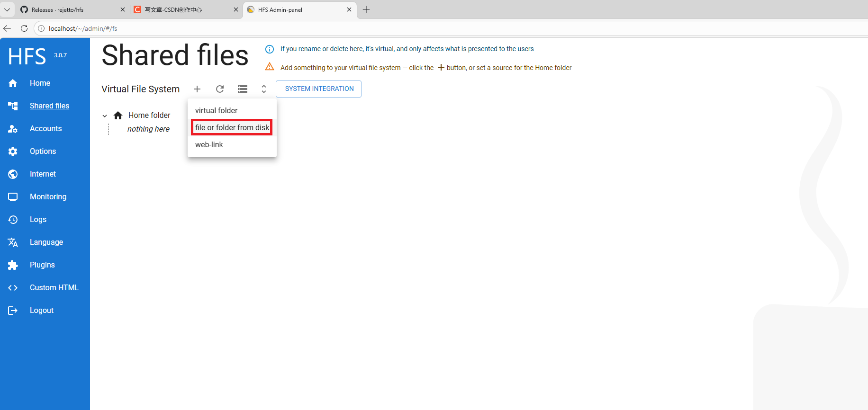This screenshot has height=410, width=868.
Task: Go back with browser back arrow
Action: click(x=7, y=28)
